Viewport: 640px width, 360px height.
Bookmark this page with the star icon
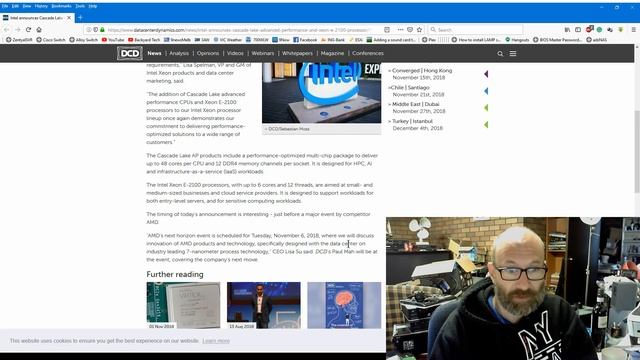tap(419, 30)
